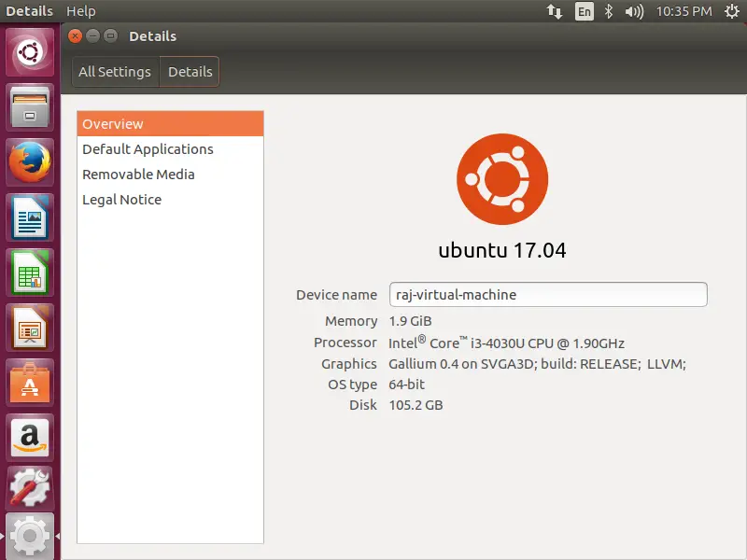Open the wrench-and-gear system tool in launcher

coord(30,487)
